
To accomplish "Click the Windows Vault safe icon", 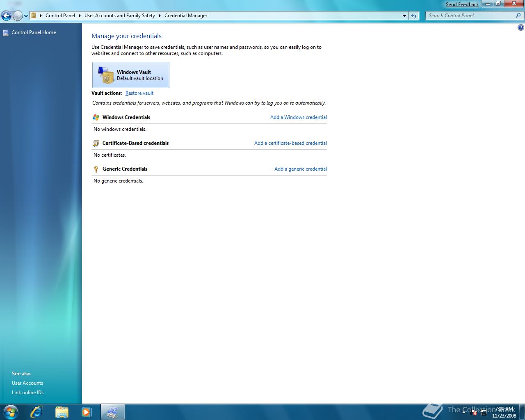I will (106, 75).
